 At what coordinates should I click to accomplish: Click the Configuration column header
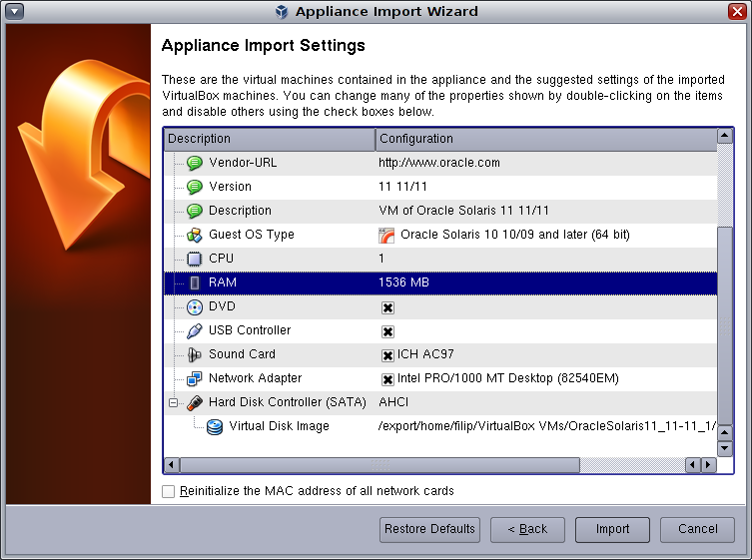(545, 139)
